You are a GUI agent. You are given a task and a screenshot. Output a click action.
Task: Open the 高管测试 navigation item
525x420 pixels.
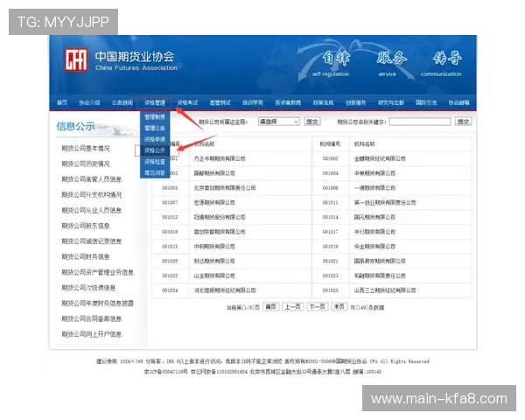pyautogui.click(x=220, y=102)
